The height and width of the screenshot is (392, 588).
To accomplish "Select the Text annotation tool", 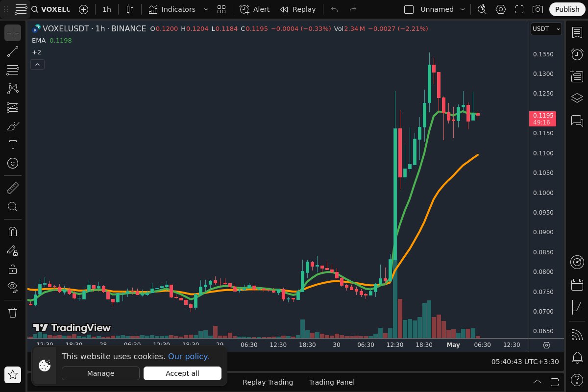I will pyautogui.click(x=13, y=145).
